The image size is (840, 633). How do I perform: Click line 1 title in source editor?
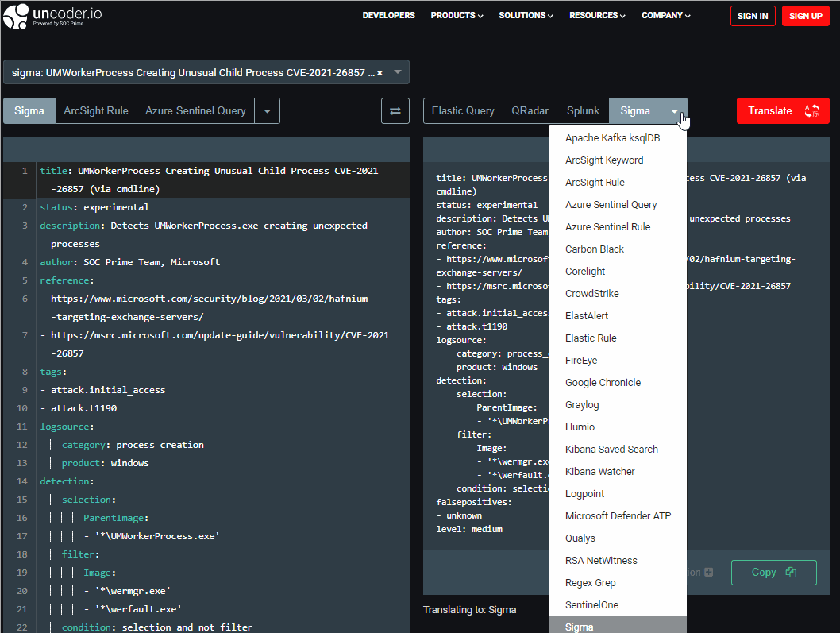click(209, 180)
